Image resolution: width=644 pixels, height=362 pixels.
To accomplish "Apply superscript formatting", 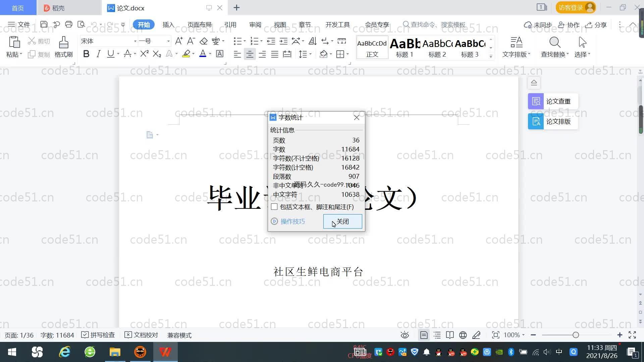I will (144, 54).
